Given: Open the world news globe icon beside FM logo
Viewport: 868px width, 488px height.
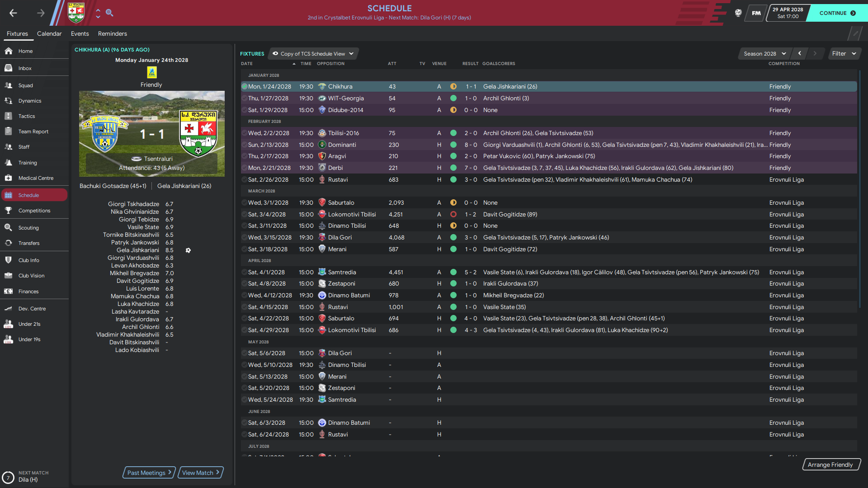Looking at the screenshot, I should coord(737,13).
